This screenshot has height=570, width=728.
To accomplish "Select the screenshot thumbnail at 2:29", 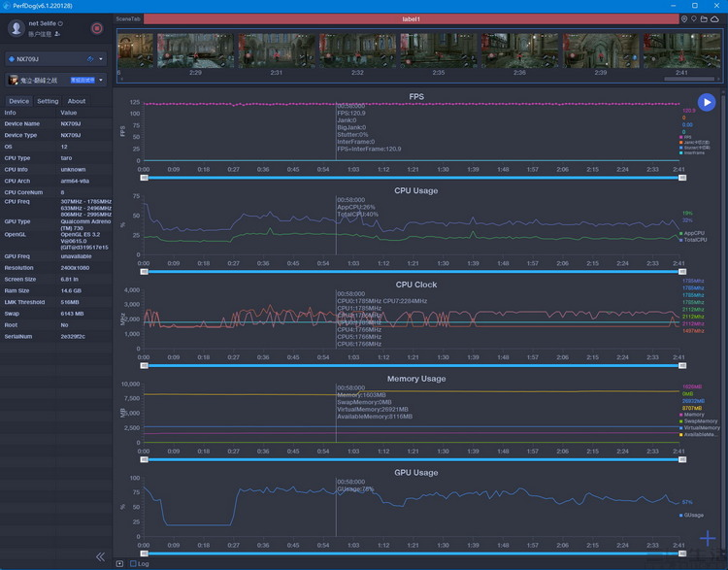I will click(195, 50).
